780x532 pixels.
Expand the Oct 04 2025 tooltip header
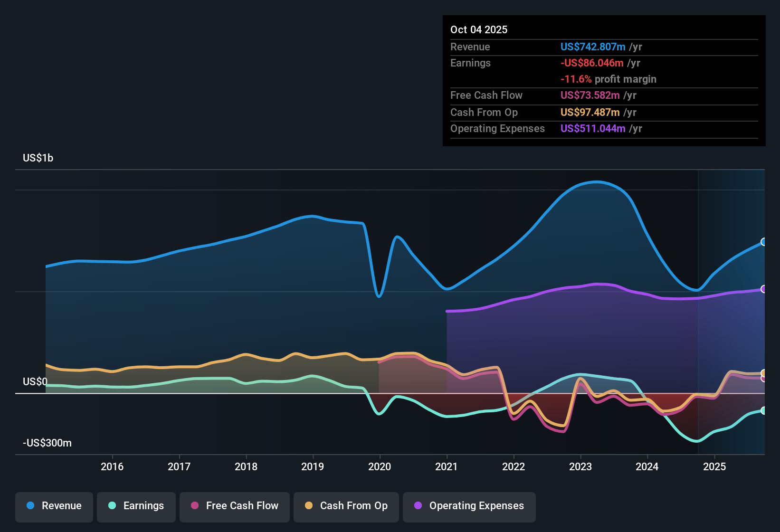(x=479, y=29)
